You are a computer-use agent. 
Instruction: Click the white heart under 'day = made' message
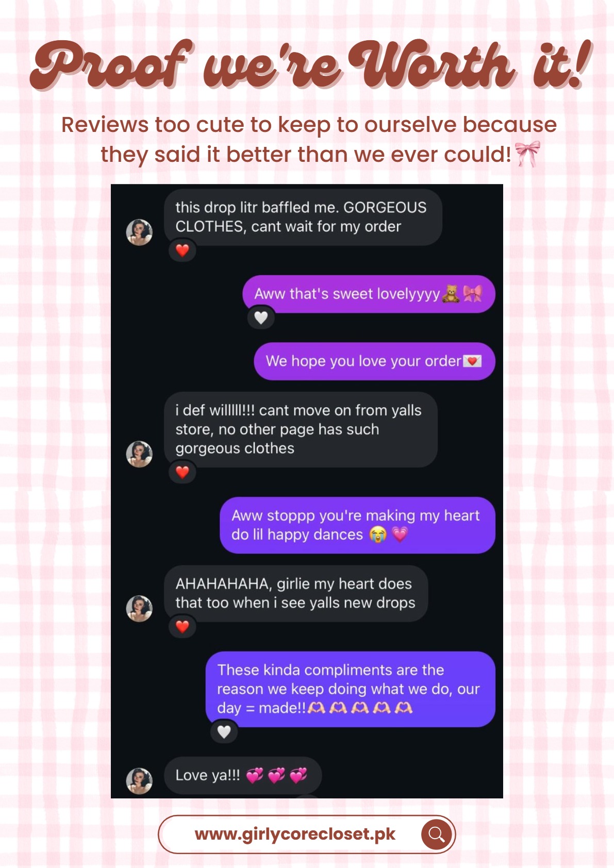[224, 731]
